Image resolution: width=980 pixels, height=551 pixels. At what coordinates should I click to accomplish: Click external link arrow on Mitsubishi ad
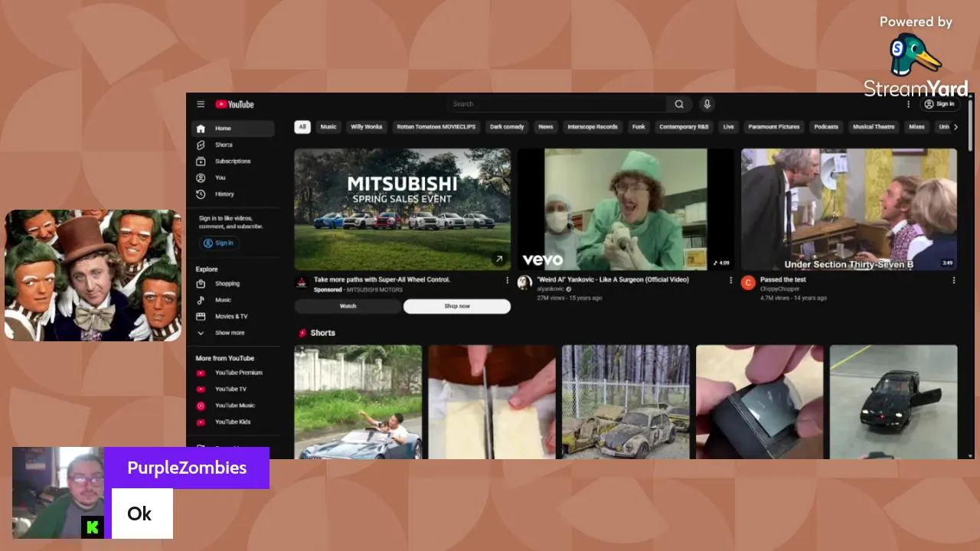(499, 259)
